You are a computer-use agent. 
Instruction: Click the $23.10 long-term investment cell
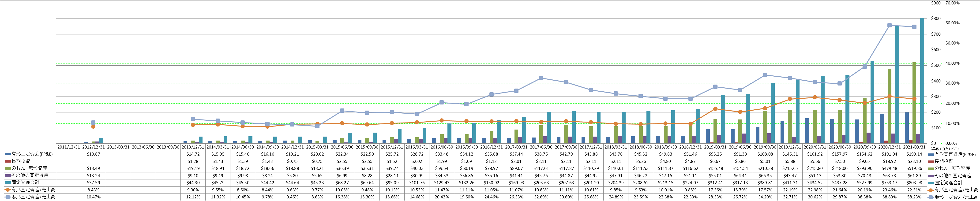(915, 161)
